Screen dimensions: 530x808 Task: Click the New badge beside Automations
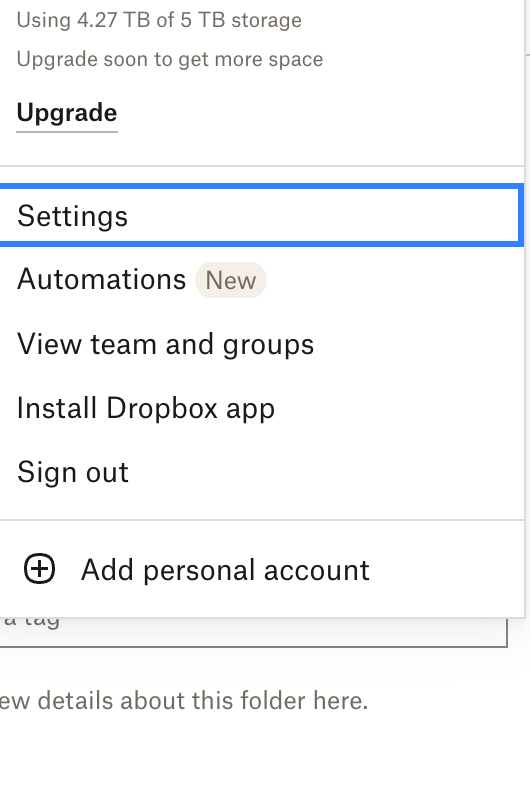pyautogui.click(x=231, y=281)
